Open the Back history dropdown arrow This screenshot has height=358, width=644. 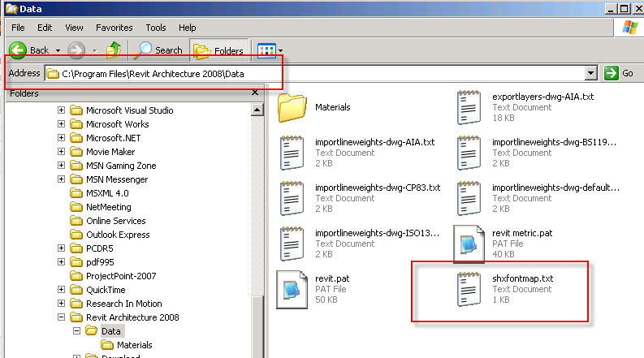[58, 50]
